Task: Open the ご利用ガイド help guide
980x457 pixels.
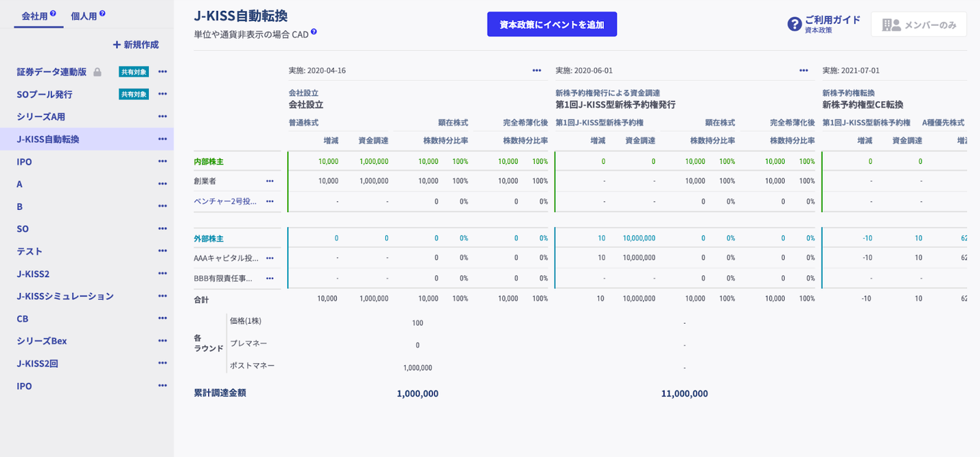Action: 824,24
